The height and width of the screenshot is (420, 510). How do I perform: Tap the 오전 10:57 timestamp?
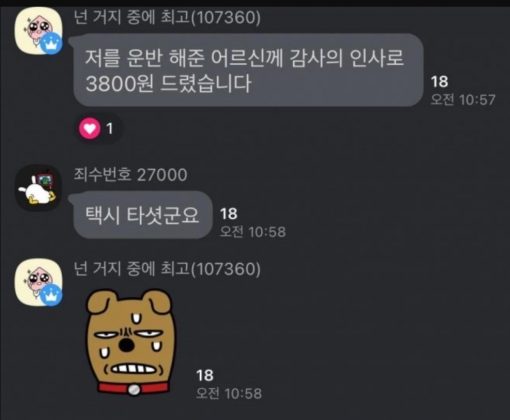coord(463,100)
